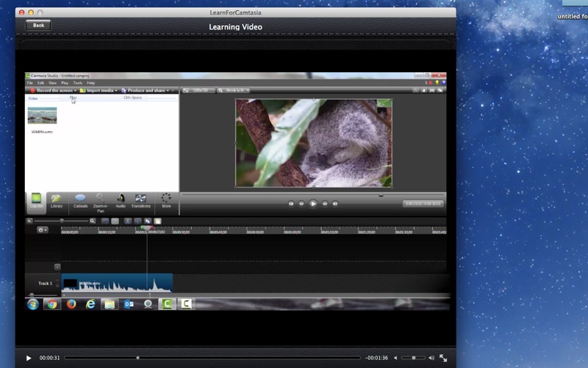Open the 1280x720 editing dimensions button
The height and width of the screenshot is (368, 588).
pyautogui.click(x=198, y=91)
